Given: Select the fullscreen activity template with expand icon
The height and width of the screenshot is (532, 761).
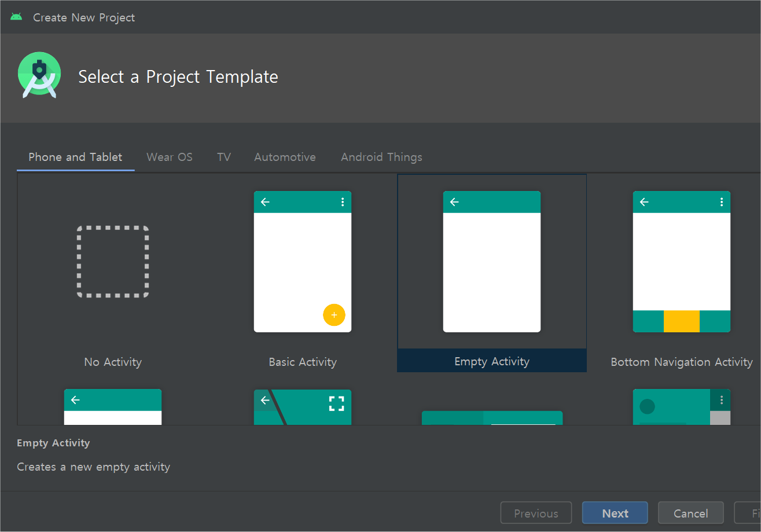Looking at the screenshot, I should click(303, 407).
